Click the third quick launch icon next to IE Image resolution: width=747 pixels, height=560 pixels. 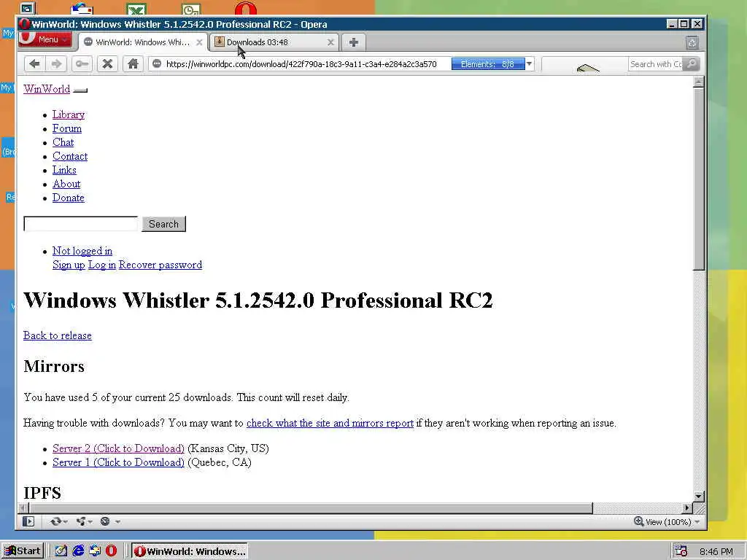click(95, 551)
